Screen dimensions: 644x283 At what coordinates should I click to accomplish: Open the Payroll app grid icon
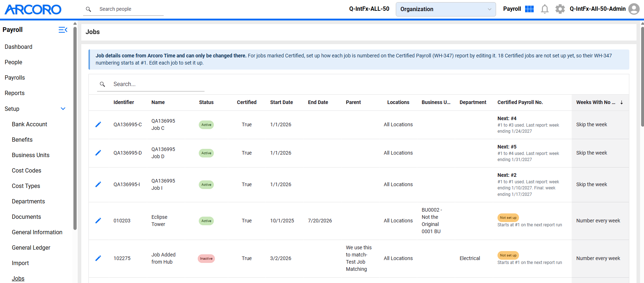click(529, 9)
